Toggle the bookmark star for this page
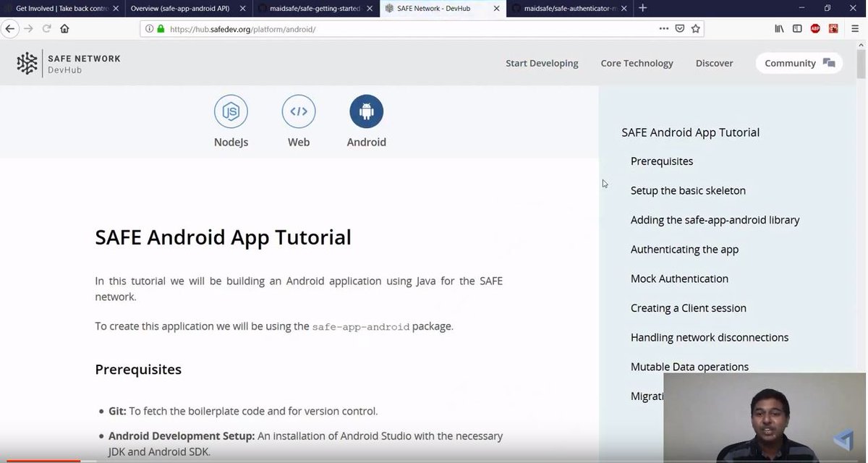 coord(695,28)
